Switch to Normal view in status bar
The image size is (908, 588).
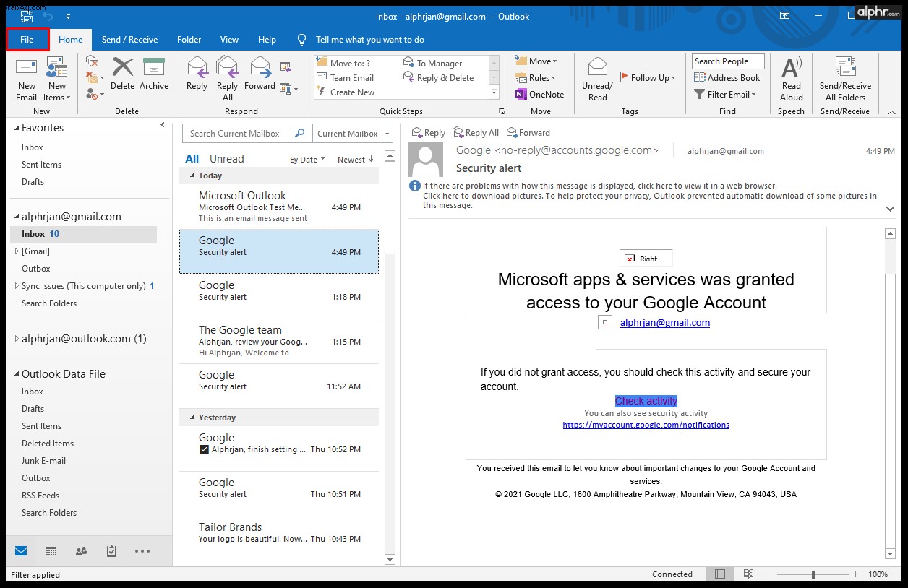click(720, 574)
